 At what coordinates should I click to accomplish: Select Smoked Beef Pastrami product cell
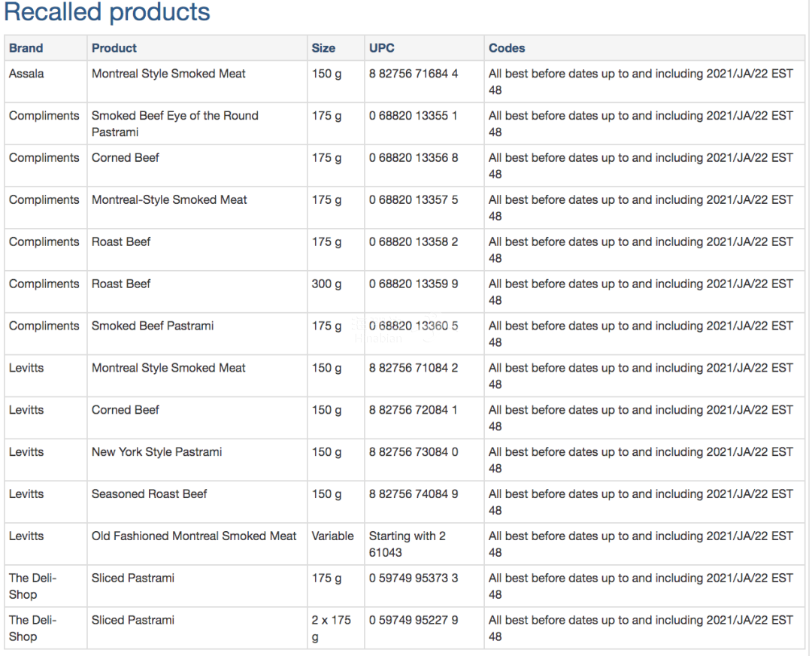(153, 326)
